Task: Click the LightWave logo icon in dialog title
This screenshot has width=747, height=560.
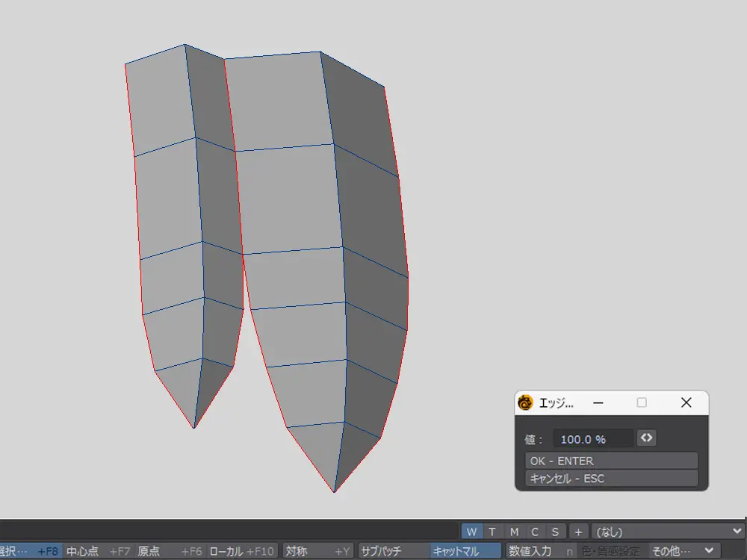Action: pos(525,403)
